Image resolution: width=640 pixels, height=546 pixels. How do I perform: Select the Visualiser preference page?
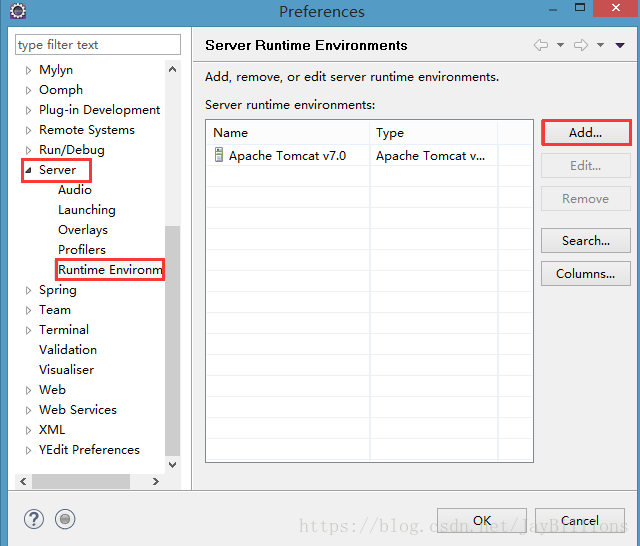tap(67, 370)
